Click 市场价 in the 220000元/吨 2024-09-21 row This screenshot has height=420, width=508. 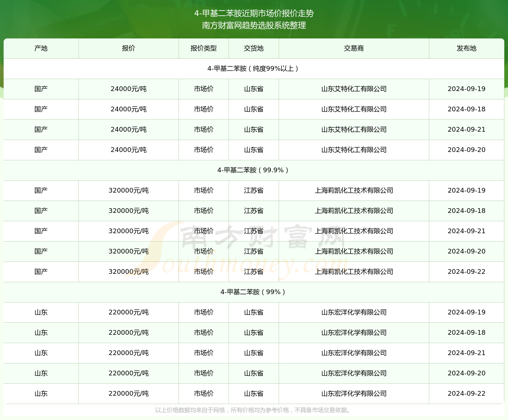(x=204, y=353)
